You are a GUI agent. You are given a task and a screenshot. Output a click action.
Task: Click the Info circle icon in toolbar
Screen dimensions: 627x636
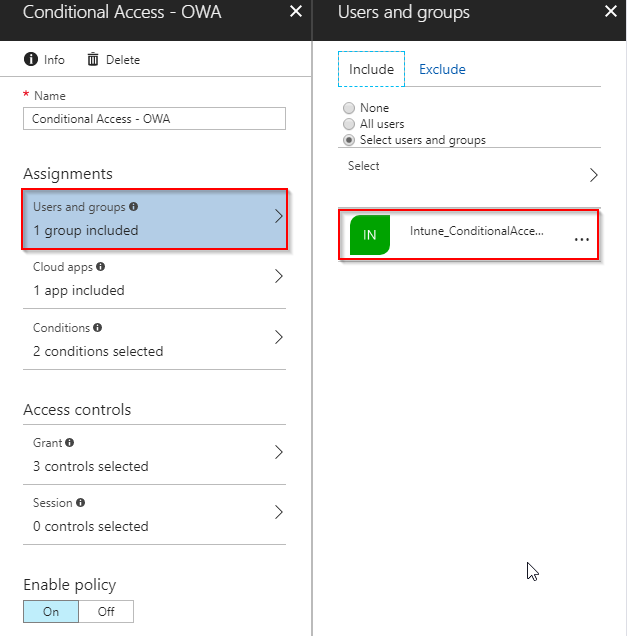(x=31, y=59)
